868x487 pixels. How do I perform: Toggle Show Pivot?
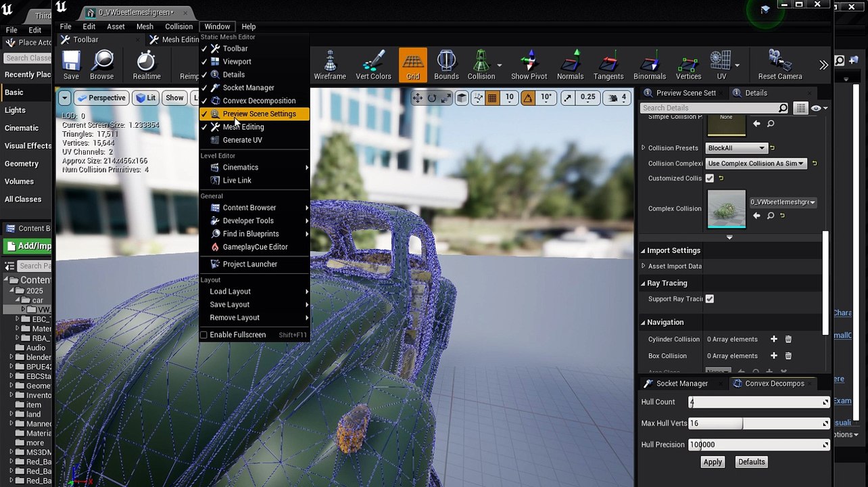pyautogui.click(x=529, y=66)
